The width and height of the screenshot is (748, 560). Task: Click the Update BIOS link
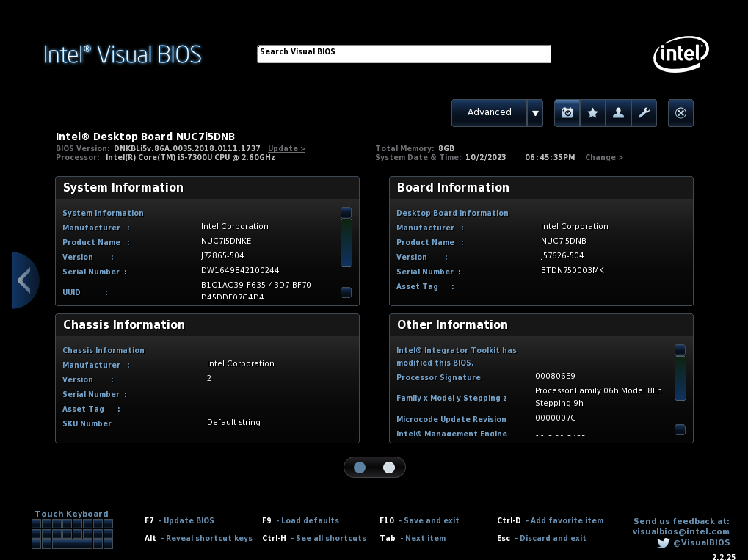286,148
